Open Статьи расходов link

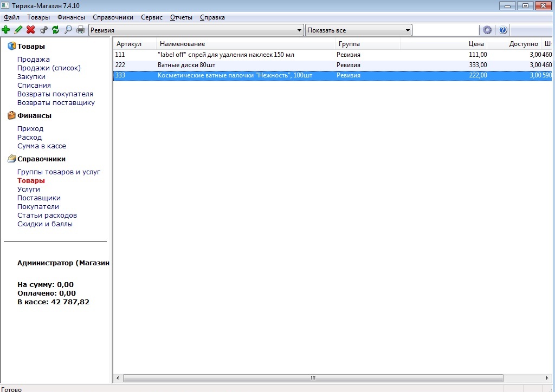(x=47, y=215)
